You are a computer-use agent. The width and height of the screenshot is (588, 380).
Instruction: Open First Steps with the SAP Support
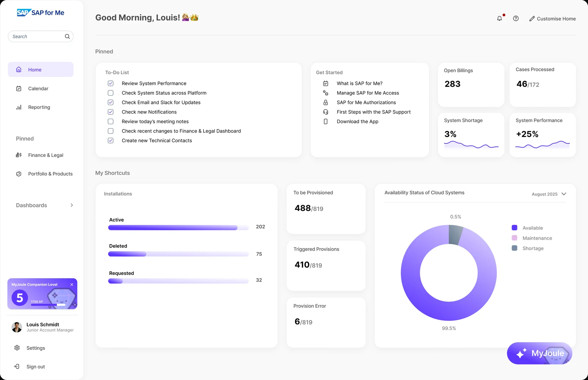pos(374,112)
